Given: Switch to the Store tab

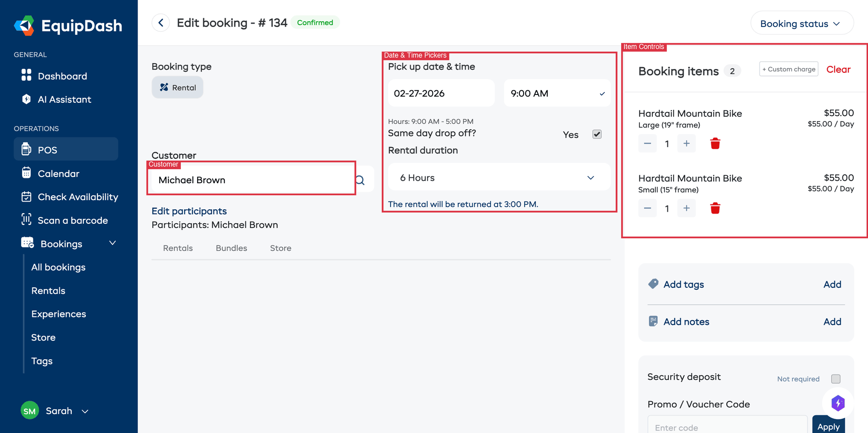Looking at the screenshot, I should click(281, 248).
